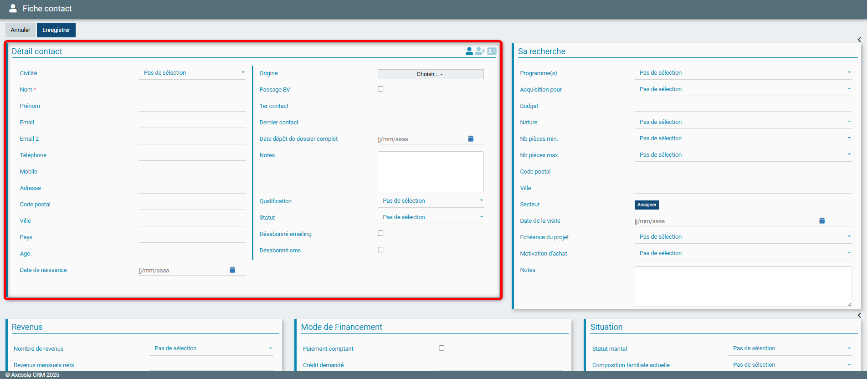
Task: Collapse panel using chevron above Sa recherche
Action: 859,40
